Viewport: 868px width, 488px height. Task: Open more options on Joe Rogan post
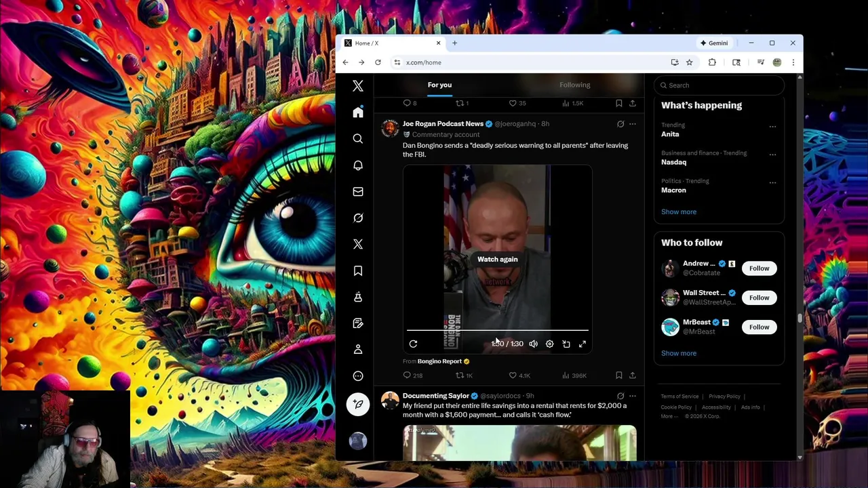coord(633,124)
